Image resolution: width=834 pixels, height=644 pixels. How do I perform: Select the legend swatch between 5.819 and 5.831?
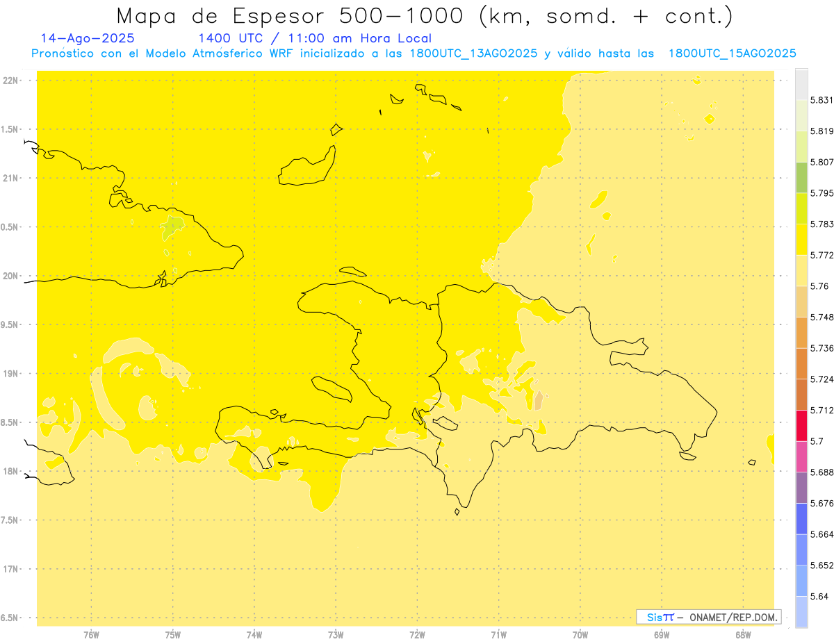coord(801,115)
